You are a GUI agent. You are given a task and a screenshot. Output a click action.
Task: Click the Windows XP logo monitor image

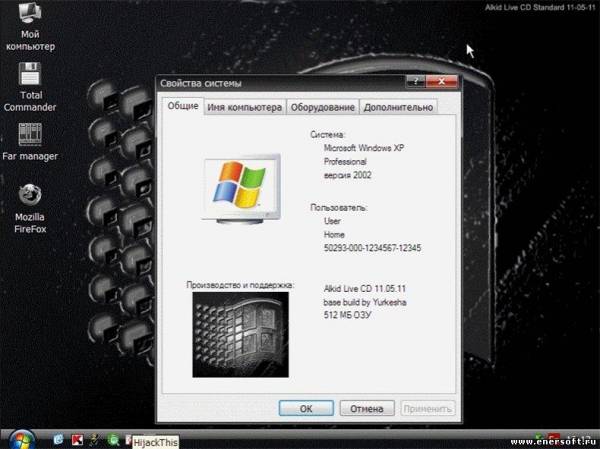241,188
